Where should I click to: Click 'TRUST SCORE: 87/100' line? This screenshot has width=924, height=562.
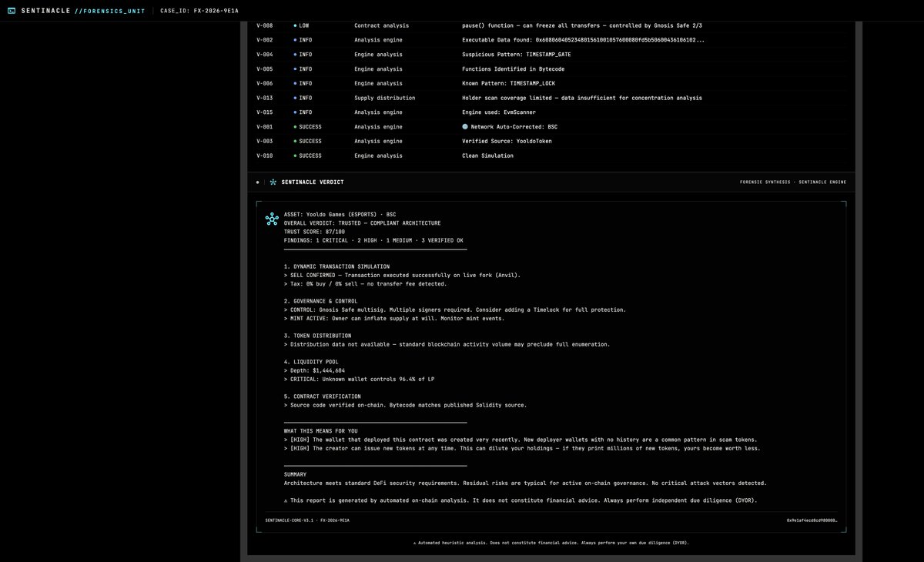click(x=314, y=232)
